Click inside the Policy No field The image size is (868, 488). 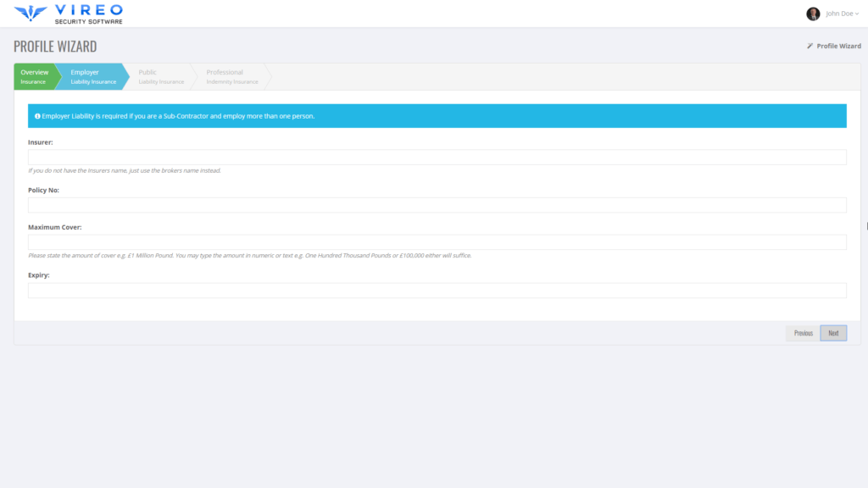[x=437, y=204]
